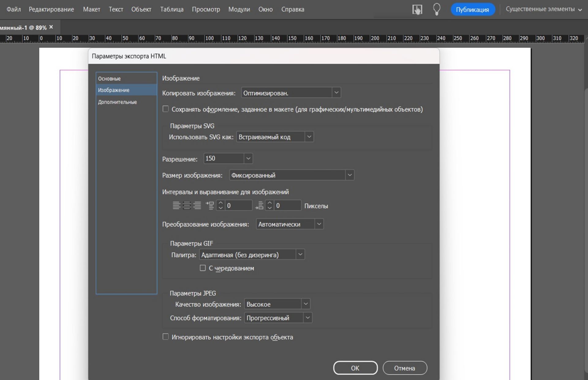Enable preserve appearance from layout checkbox

166,109
